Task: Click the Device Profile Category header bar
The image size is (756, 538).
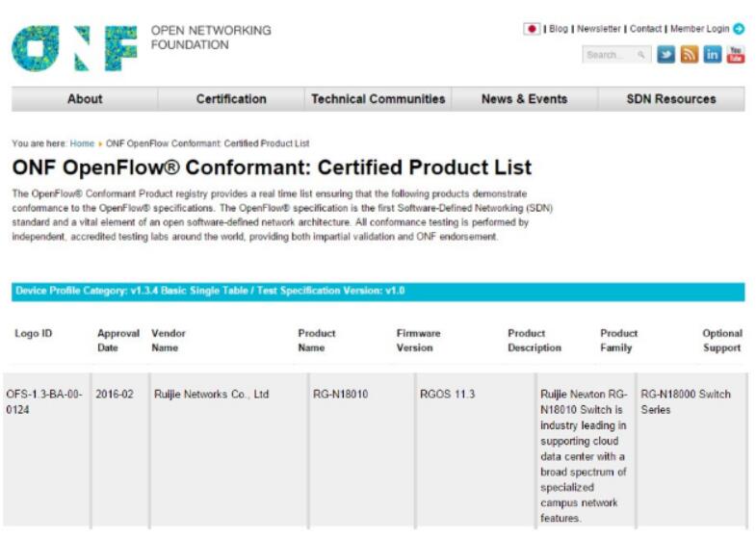Action: [x=378, y=292]
